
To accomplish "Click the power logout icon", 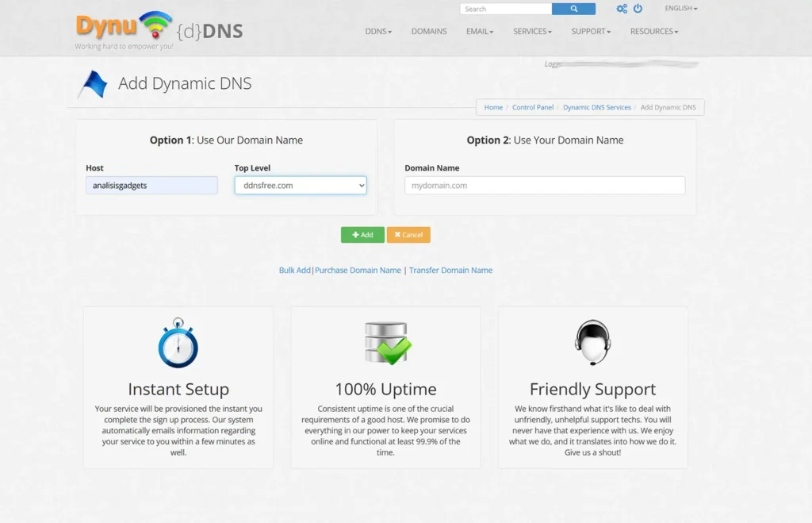I will pos(638,8).
